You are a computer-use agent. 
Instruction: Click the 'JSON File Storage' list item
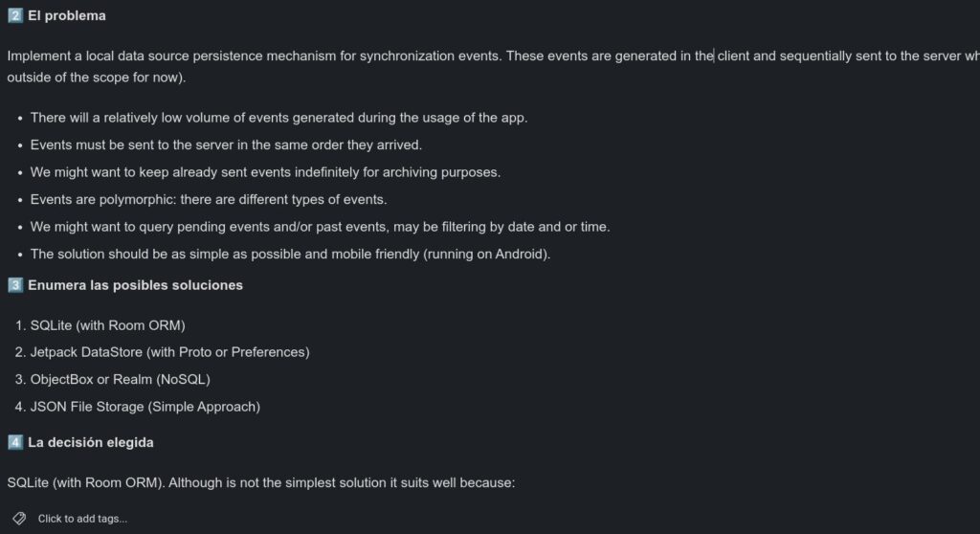tap(145, 407)
